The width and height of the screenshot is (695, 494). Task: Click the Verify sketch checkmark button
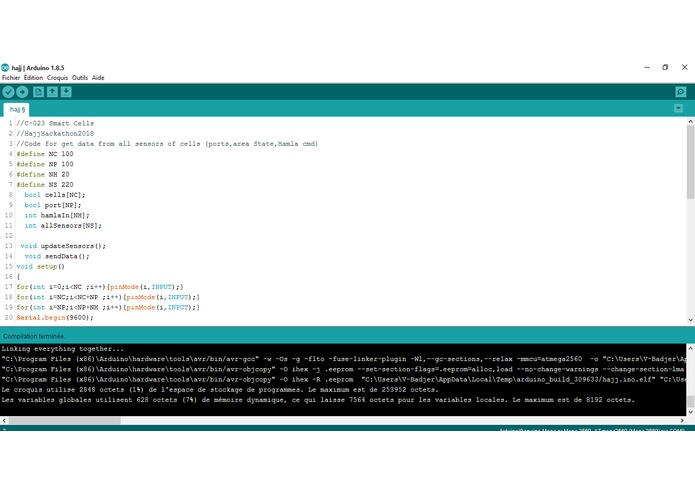(x=8, y=92)
